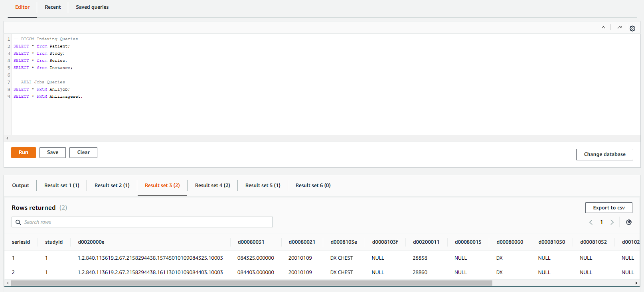
Task: Show the Output tab
Action: coord(21,185)
